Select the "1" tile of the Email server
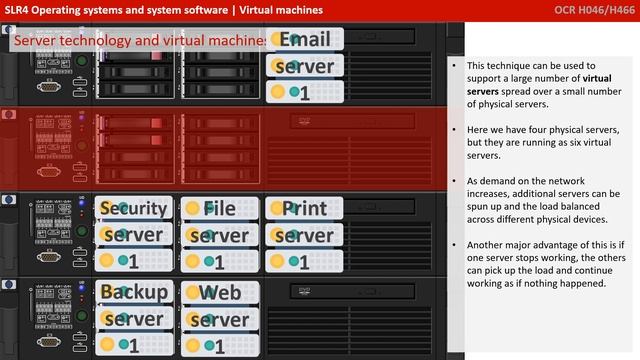640x360 pixels. click(304, 92)
